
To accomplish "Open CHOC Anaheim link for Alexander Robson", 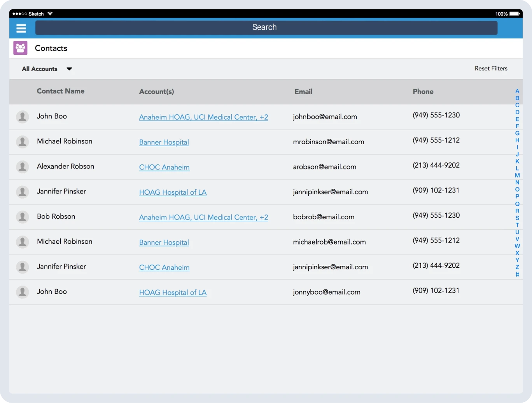I will pyautogui.click(x=164, y=167).
